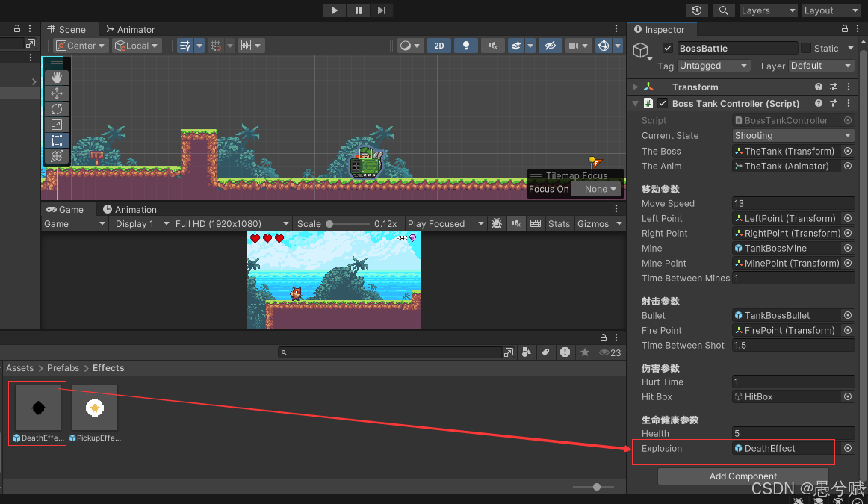This screenshot has width=868, height=504.
Task: Open presets icon for Boss Tank Controller
Action: pos(833,104)
